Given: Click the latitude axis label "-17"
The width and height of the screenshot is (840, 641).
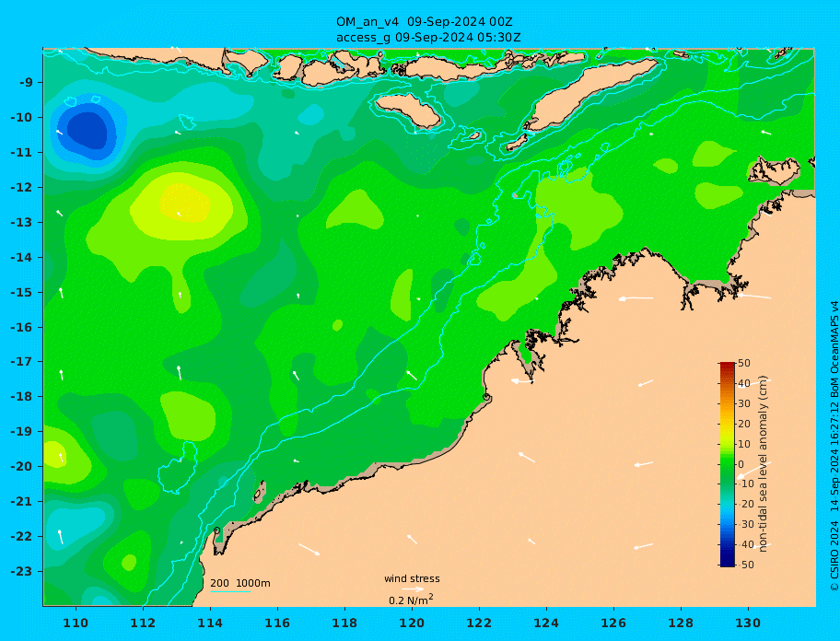Looking at the screenshot, I should pos(21,362).
